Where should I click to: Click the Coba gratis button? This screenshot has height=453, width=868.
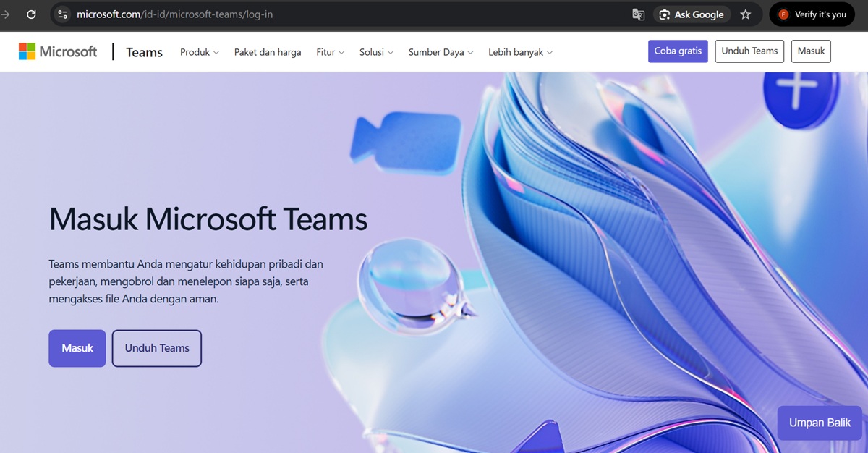coord(678,51)
